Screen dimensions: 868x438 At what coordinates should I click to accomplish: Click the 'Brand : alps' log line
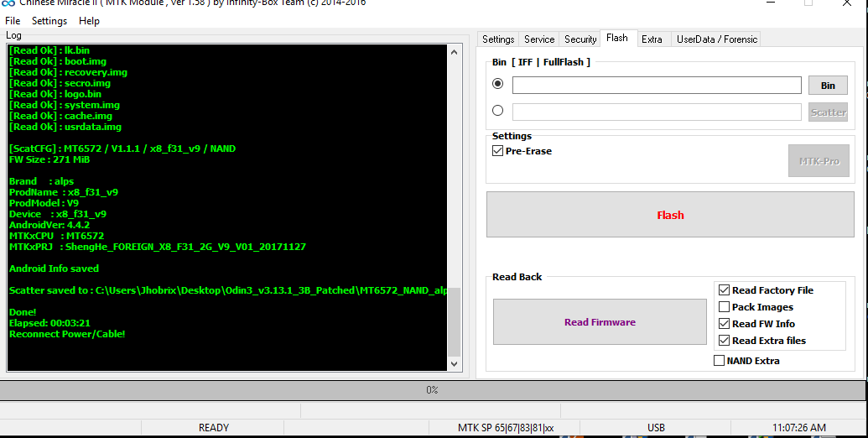click(x=42, y=181)
